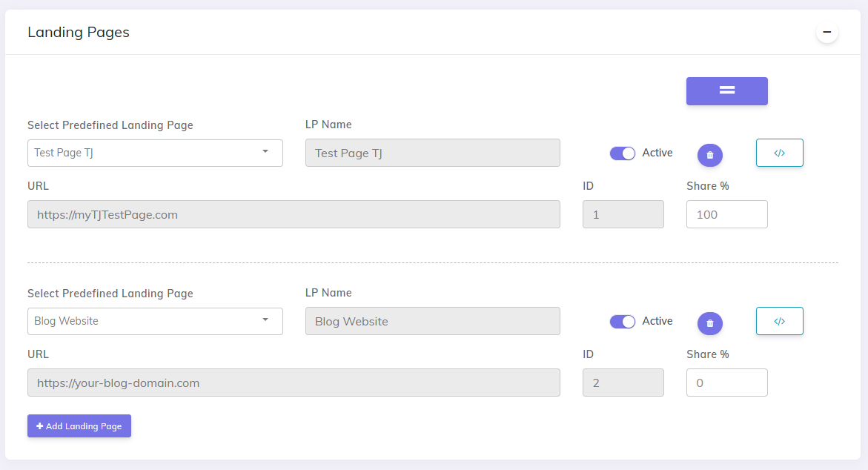The height and width of the screenshot is (470, 868).
Task: Toggle Active switch for Test Page TJ
Action: pyautogui.click(x=623, y=153)
